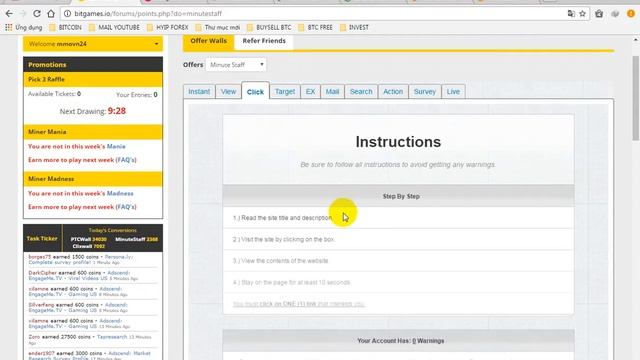Select the Mail tab

332,91
